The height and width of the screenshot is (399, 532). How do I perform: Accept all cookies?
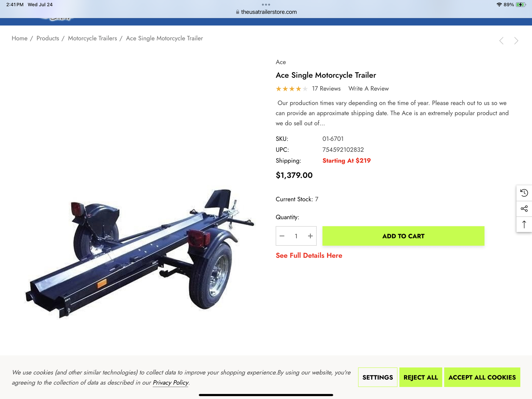point(482,377)
